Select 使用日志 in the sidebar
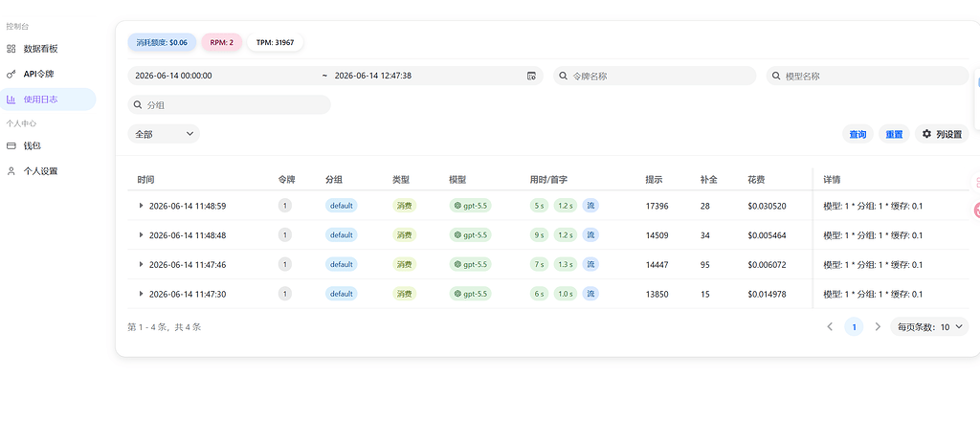The width and height of the screenshot is (980, 421). (x=48, y=100)
